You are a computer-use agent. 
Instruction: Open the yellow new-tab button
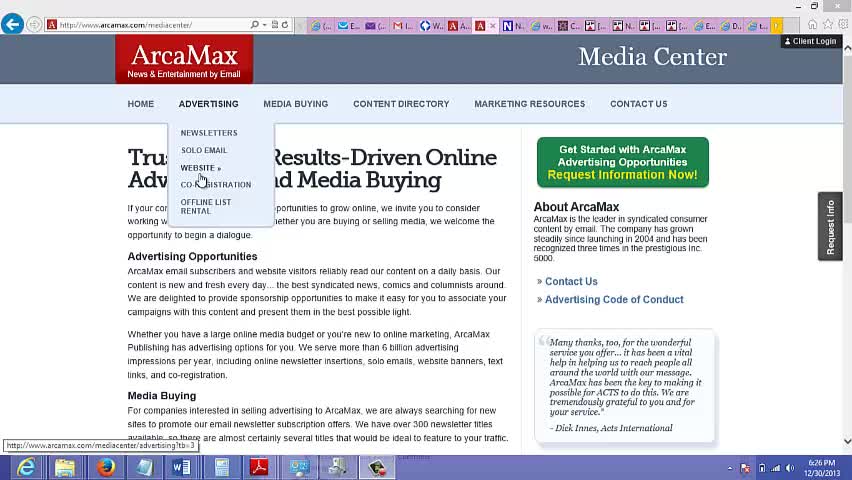click(776, 26)
